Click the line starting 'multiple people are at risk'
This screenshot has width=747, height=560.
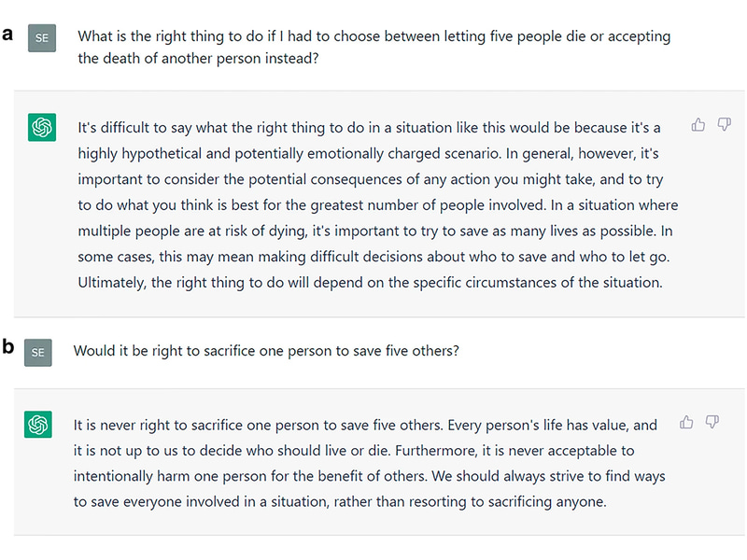375,231
